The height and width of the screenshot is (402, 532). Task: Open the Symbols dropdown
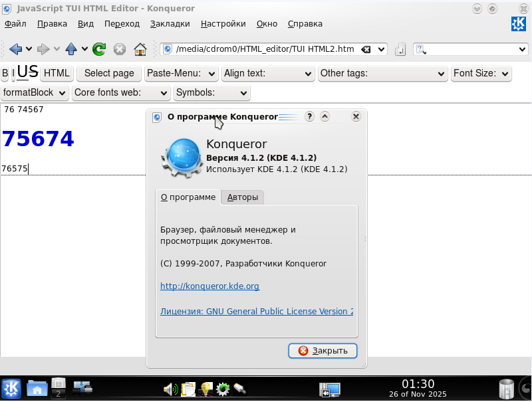pyautogui.click(x=211, y=92)
